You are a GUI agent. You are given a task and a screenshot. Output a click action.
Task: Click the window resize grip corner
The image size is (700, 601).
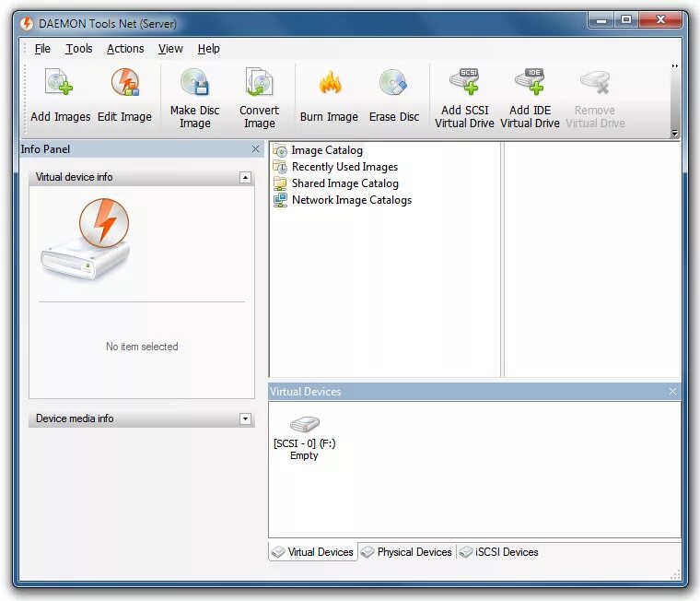pos(676,574)
